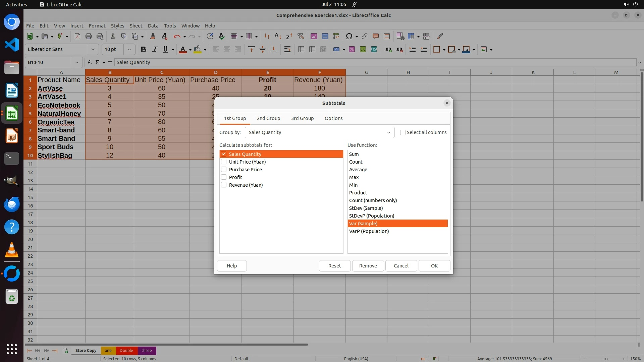Switch to the 2nd Group tab
644x362 pixels.
pyautogui.click(x=268, y=118)
